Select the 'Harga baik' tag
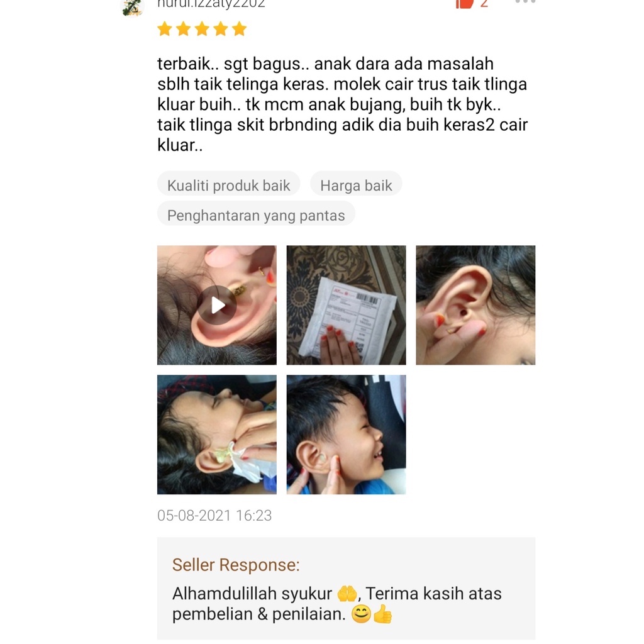Screen dimensions: 644x644 [x=356, y=186]
